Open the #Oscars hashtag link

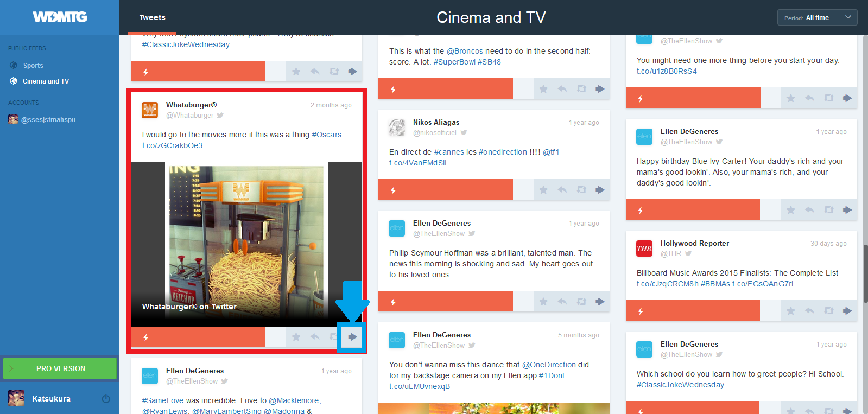click(327, 135)
